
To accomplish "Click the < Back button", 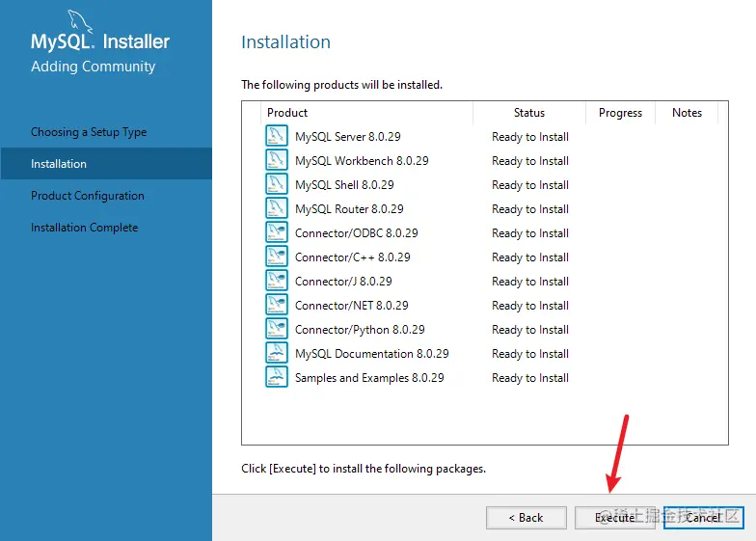I will (526, 517).
